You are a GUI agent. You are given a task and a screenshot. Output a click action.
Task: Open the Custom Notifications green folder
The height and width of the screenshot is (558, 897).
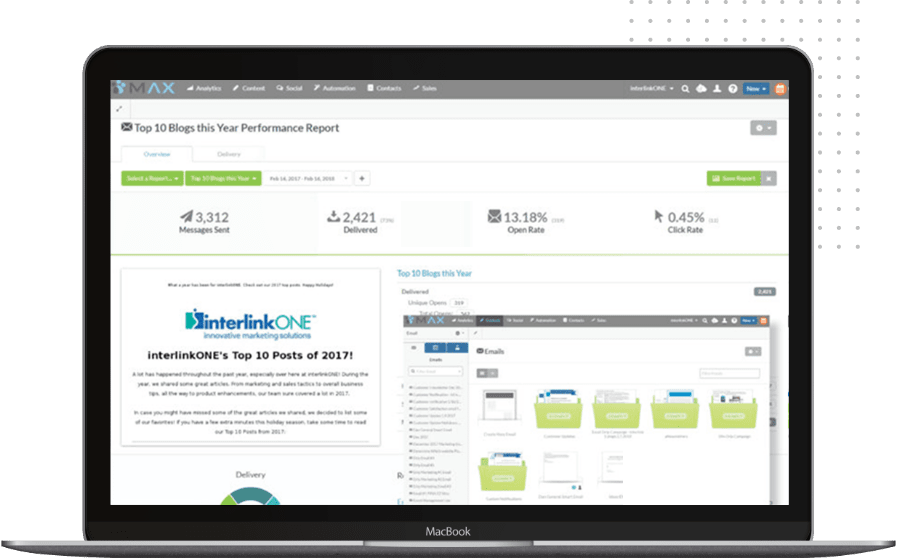[503, 472]
